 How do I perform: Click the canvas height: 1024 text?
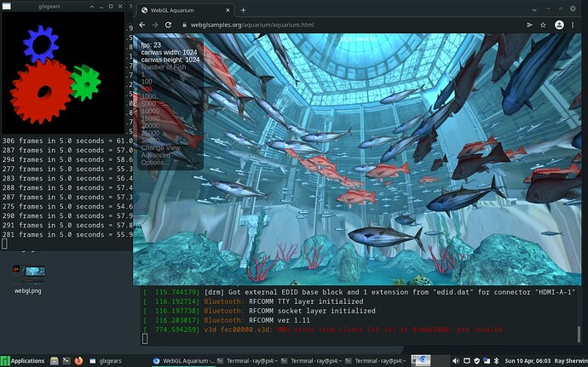(x=170, y=60)
